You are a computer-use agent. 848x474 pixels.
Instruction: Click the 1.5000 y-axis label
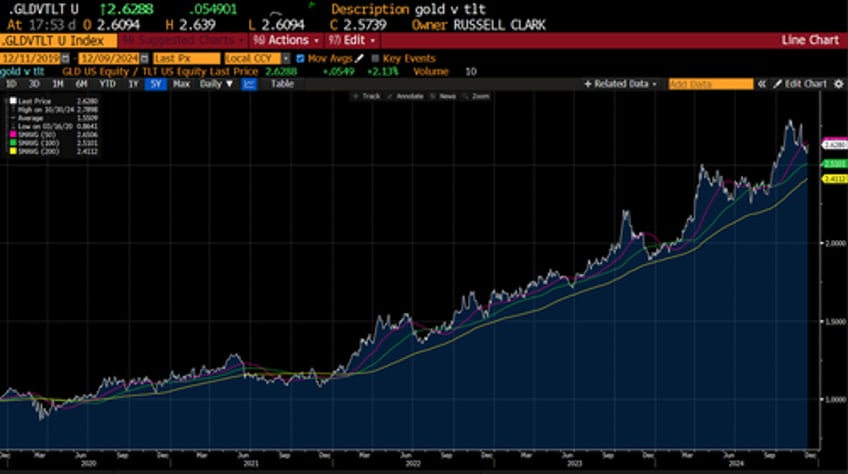pyautogui.click(x=835, y=321)
